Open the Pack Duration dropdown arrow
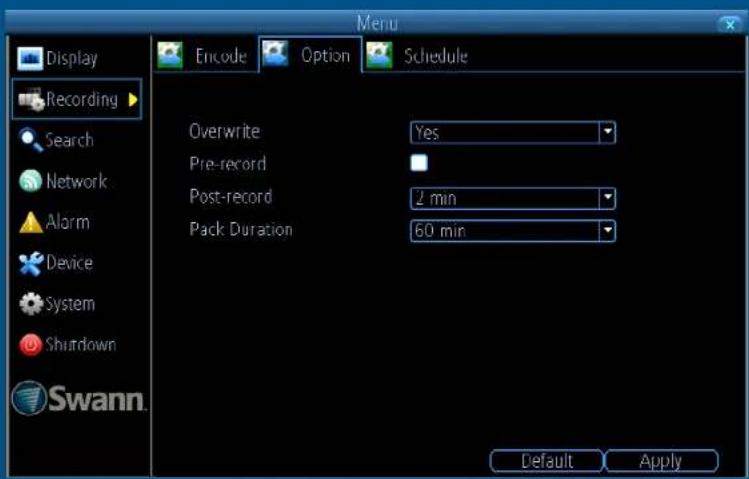The image size is (749, 479). click(607, 231)
